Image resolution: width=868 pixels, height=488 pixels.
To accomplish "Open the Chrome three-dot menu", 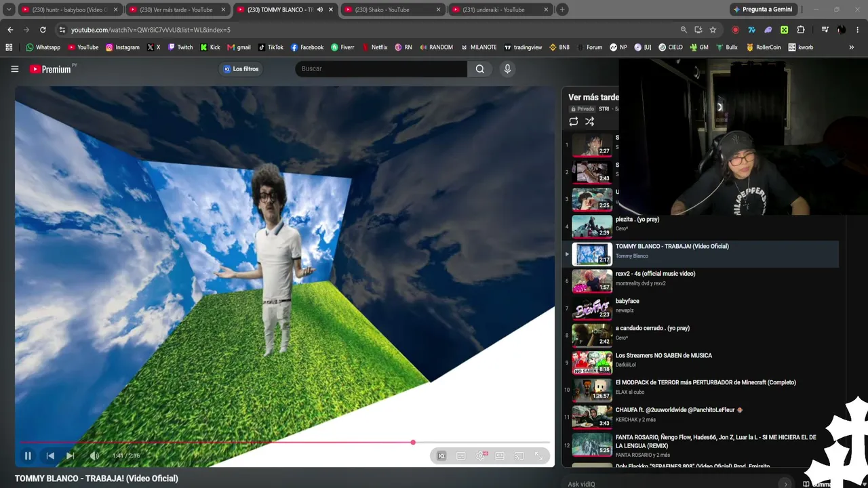I will tap(858, 30).
